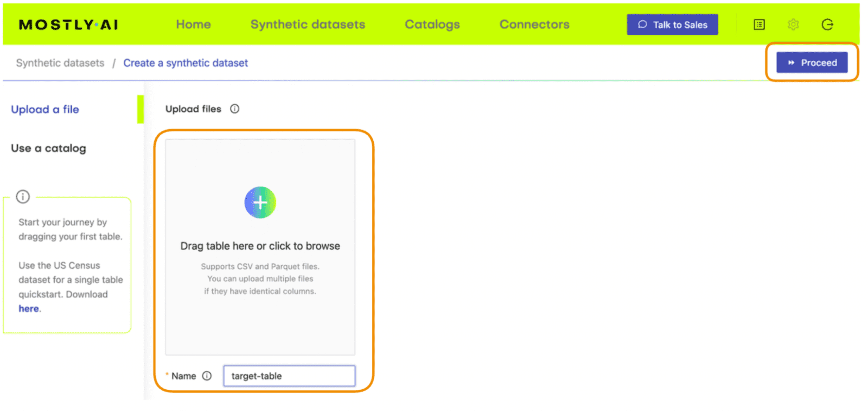
Task: Open the documentation list icon in header
Action: (759, 24)
